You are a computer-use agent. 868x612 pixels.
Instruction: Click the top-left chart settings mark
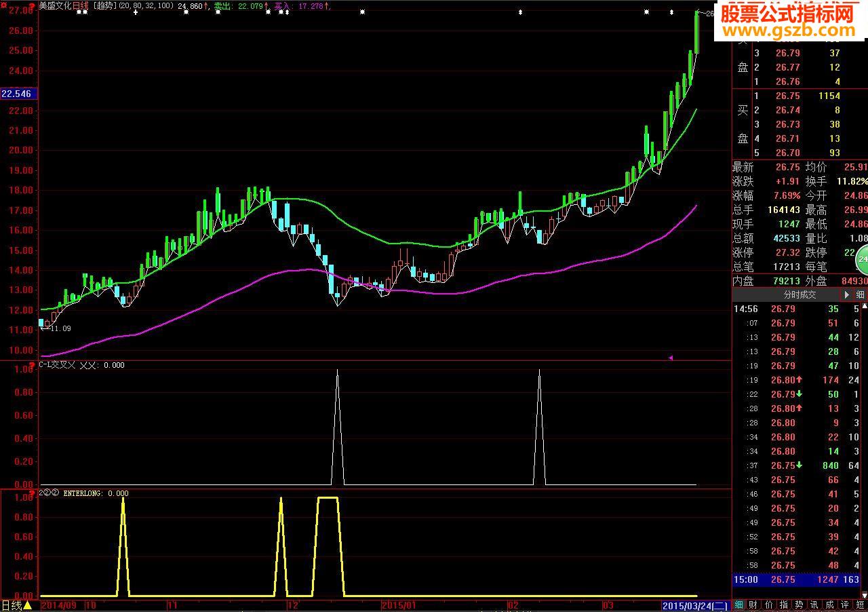point(4,5)
